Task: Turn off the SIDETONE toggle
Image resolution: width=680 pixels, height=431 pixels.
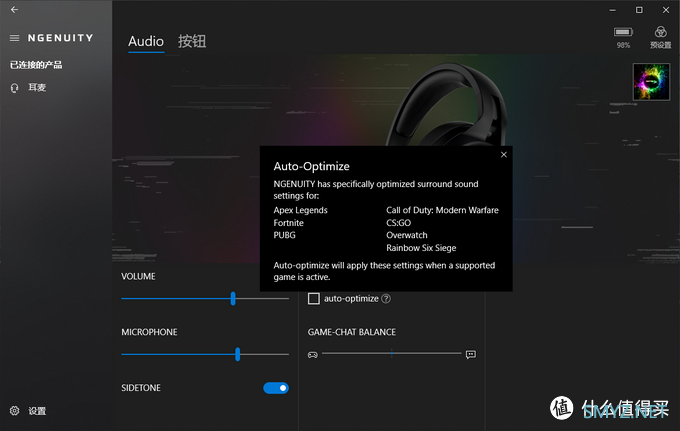Action: click(276, 388)
